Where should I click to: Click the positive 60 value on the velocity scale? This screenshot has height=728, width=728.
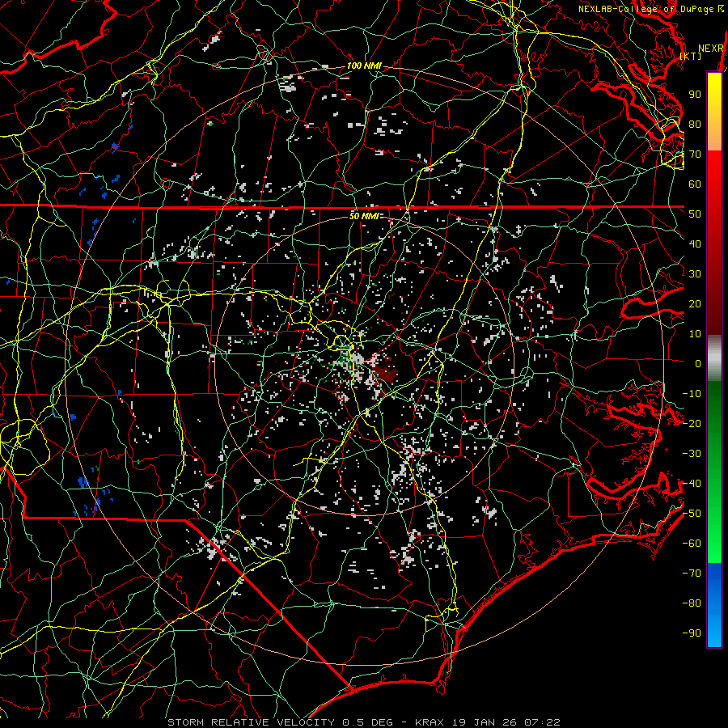(695, 184)
